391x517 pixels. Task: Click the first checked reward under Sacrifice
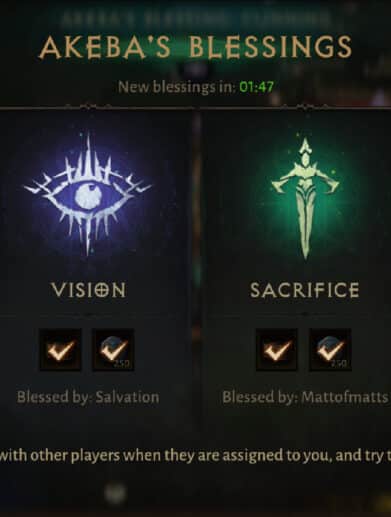pyautogui.click(x=277, y=350)
